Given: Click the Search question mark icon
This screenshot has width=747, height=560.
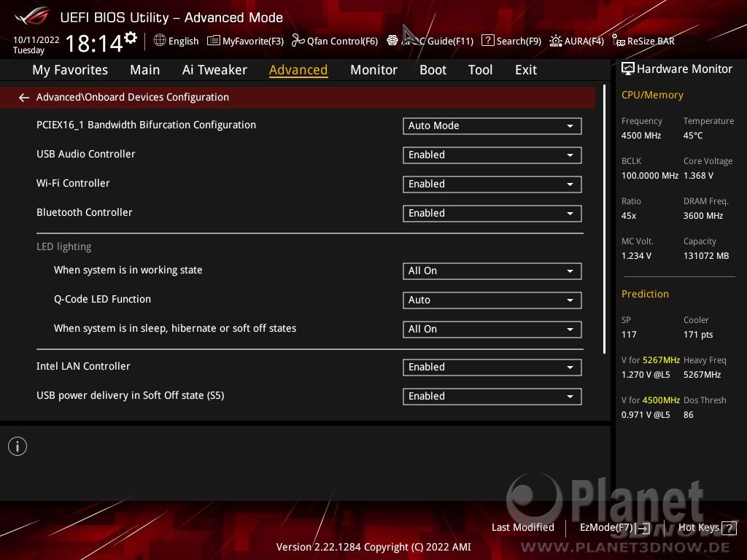Looking at the screenshot, I should point(488,41).
